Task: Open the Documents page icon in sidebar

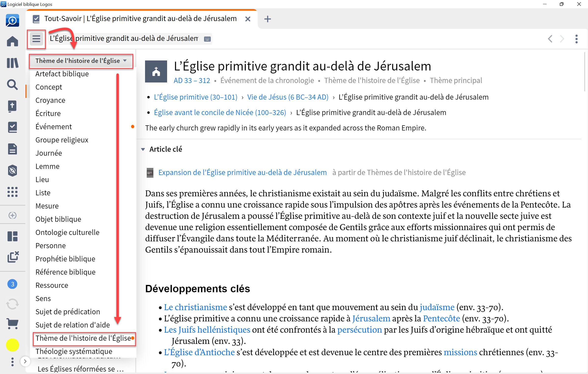Action: (x=12, y=149)
